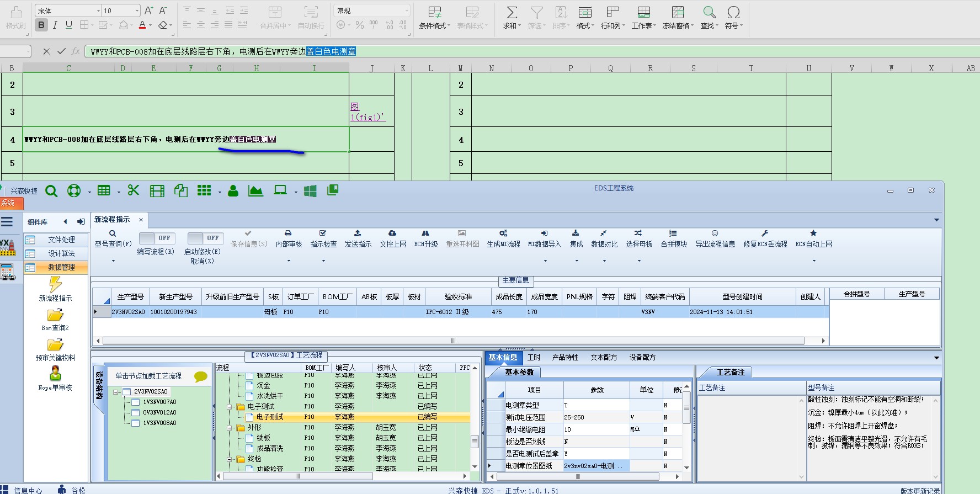The image size is (980, 494).
Task: Collapse the 终检 folder in process tree
Action: click(230, 459)
